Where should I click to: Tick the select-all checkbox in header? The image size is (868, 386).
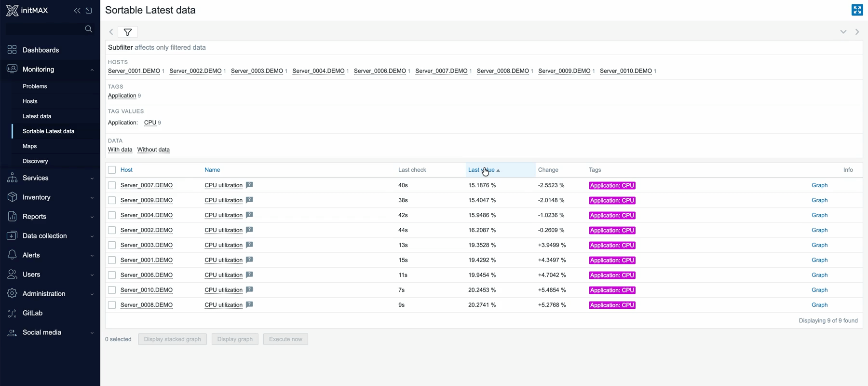[x=112, y=170]
